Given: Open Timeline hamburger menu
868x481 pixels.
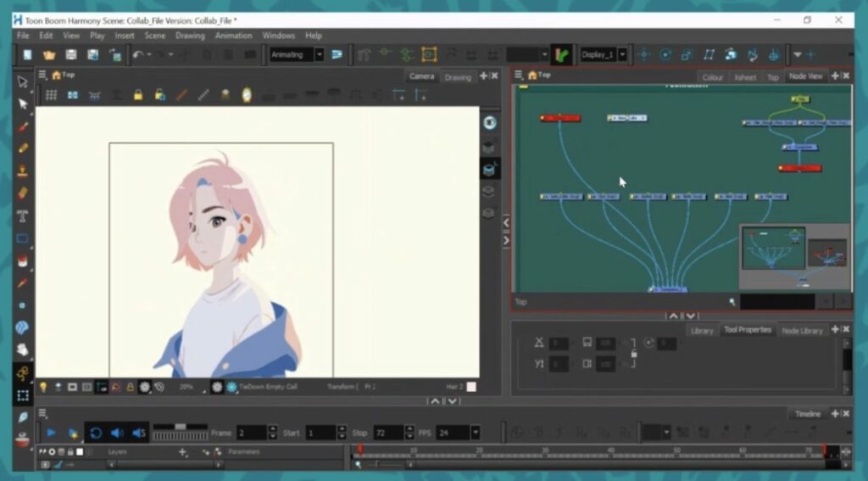Looking at the screenshot, I should [42, 413].
